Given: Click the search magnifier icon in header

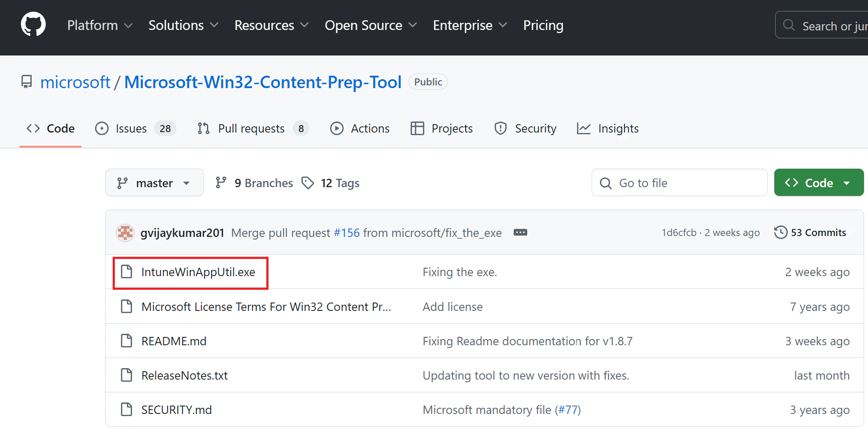Looking at the screenshot, I should tap(789, 25).
